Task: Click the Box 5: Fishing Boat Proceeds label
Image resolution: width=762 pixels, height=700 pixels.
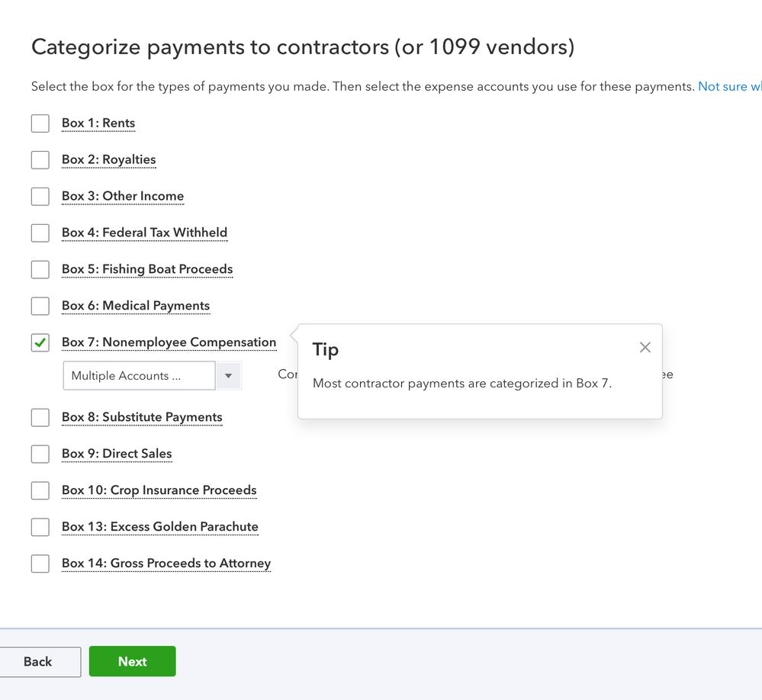Action: tap(147, 269)
